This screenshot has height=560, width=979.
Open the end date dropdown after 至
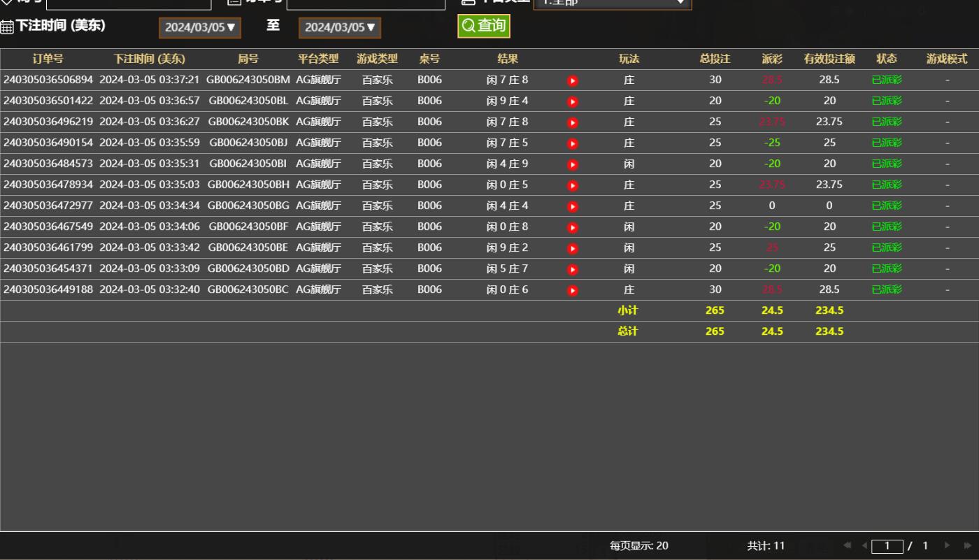[340, 27]
